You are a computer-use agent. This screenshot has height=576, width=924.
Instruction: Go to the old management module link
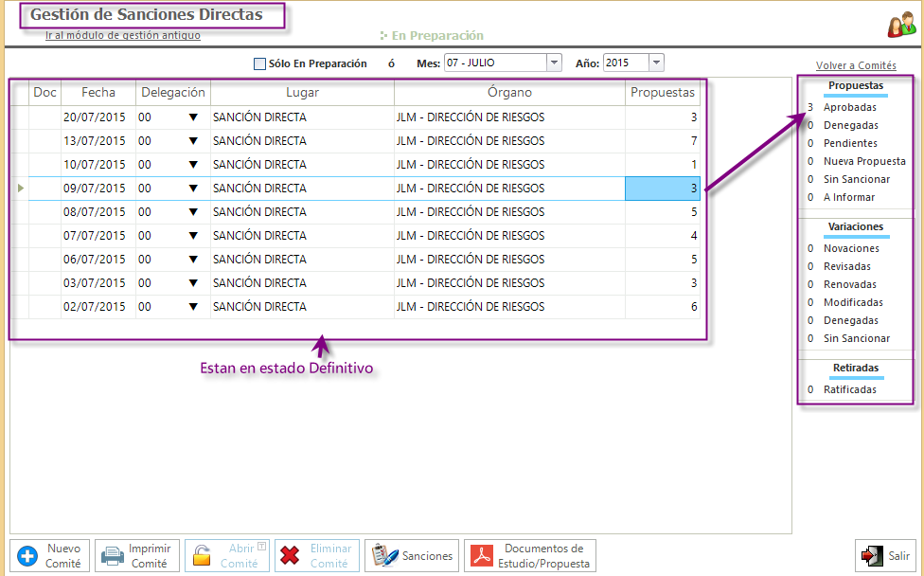tap(123, 35)
